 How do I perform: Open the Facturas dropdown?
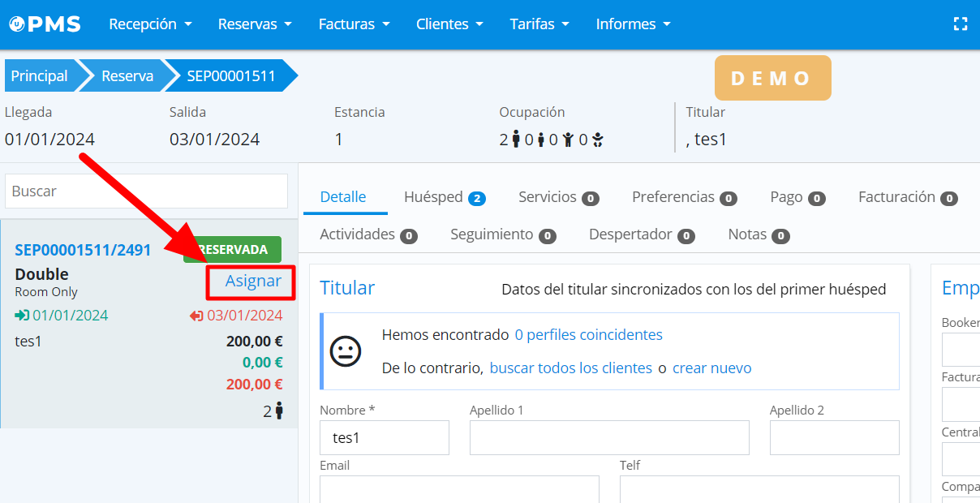point(354,24)
